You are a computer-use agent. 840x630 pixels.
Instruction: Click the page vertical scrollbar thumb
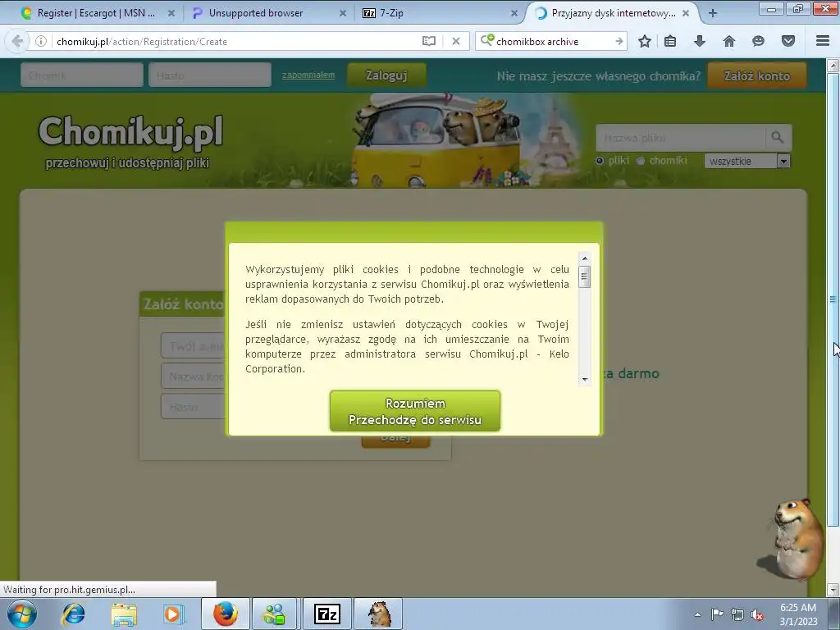[833, 299]
